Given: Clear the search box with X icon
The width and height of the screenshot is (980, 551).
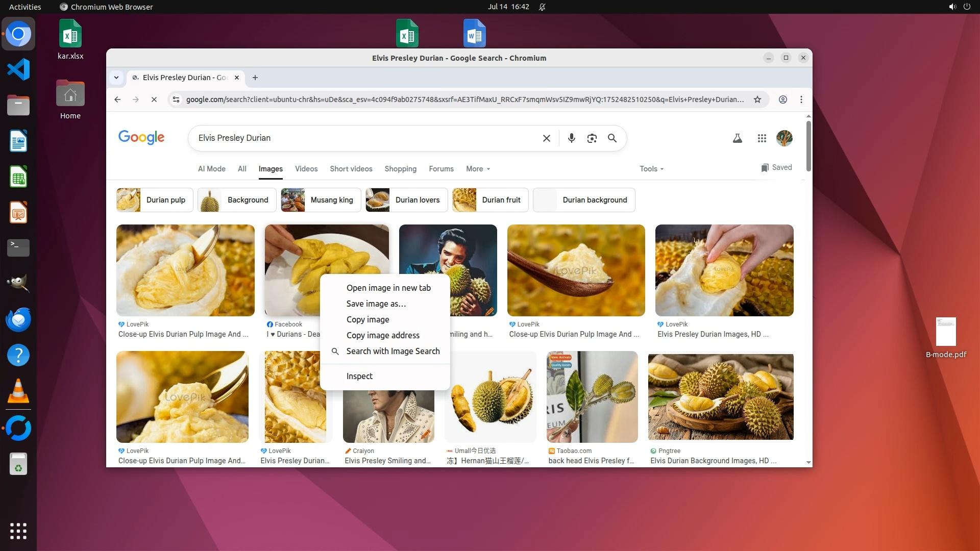Looking at the screenshot, I should point(546,138).
